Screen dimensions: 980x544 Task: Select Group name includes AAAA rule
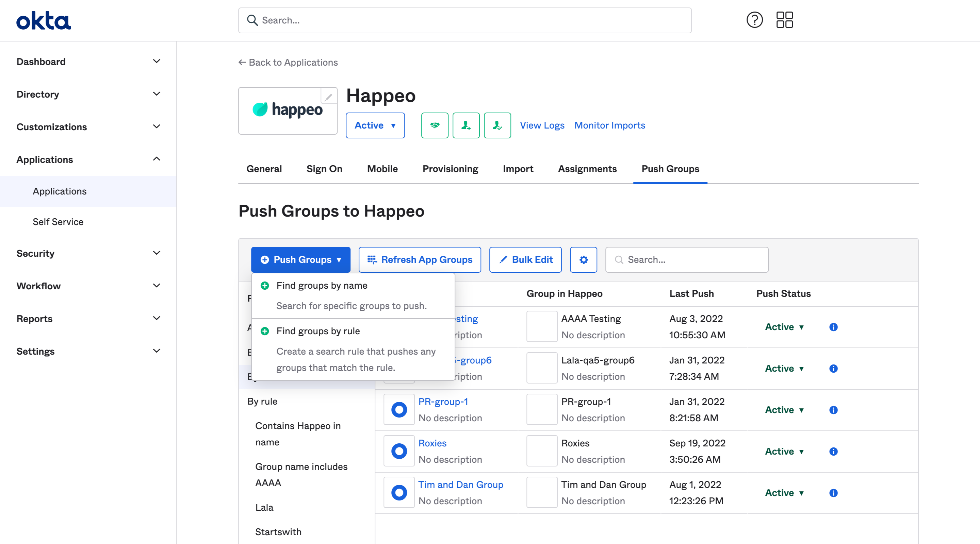click(x=301, y=474)
